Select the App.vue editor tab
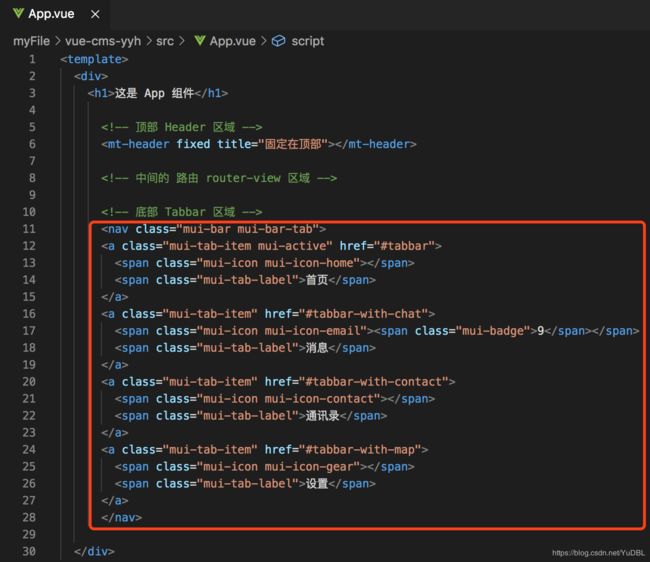650x562 pixels. [x=55, y=14]
